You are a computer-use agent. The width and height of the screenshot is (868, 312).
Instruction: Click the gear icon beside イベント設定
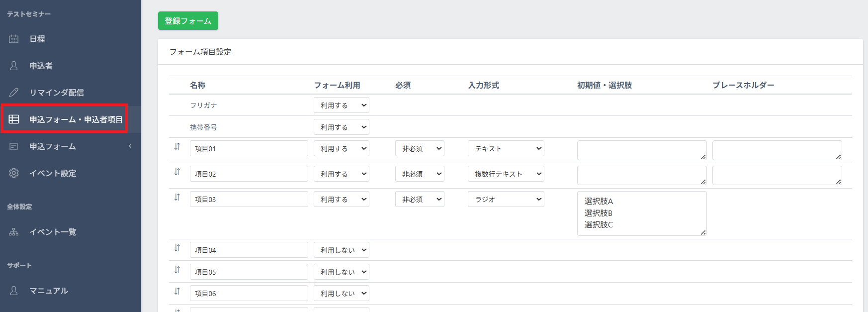(x=14, y=173)
